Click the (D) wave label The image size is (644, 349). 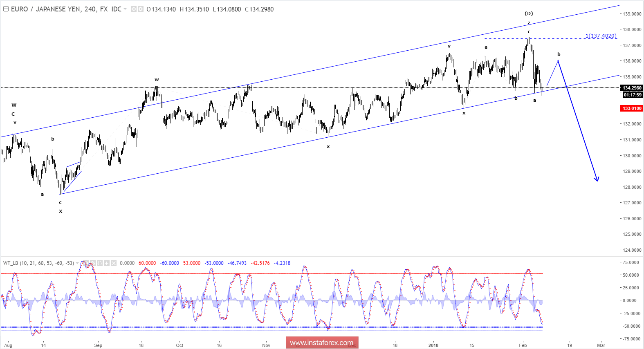pos(529,13)
